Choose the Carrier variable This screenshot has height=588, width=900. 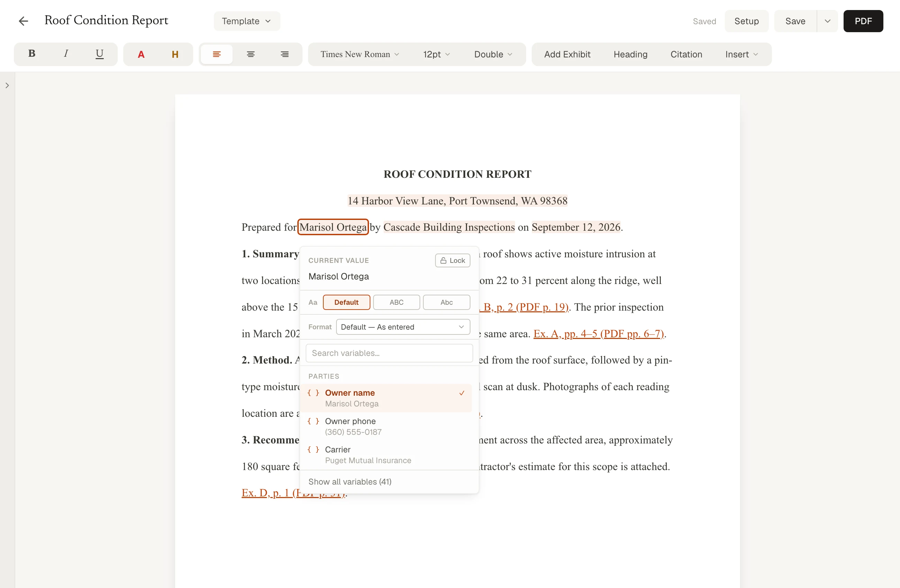[389, 454]
